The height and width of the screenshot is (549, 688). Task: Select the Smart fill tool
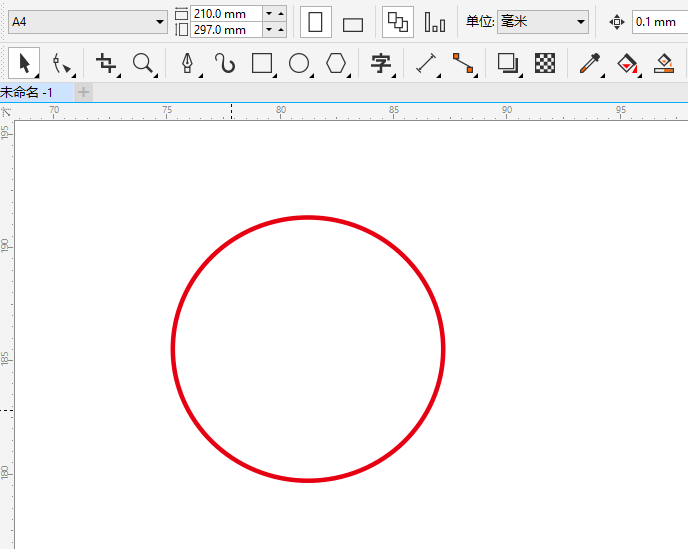click(x=664, y=63)
